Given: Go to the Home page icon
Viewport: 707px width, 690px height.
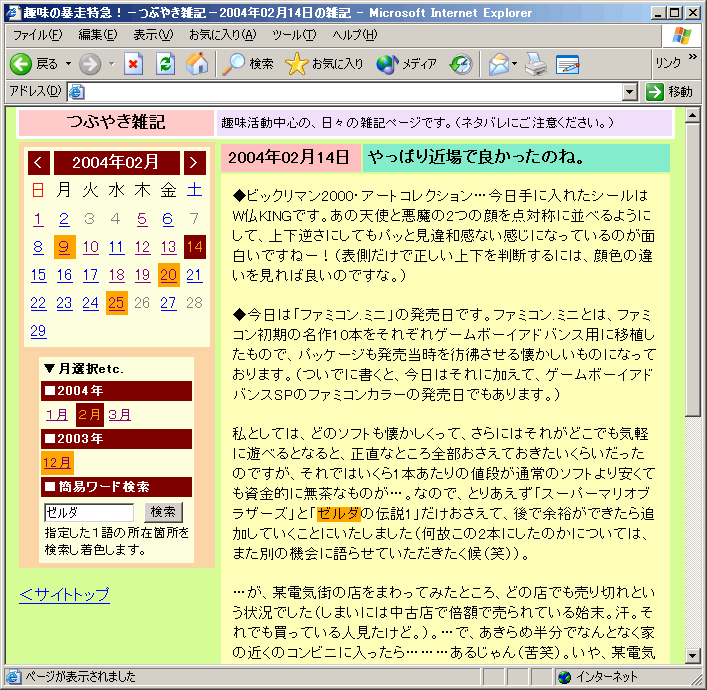Looking at the screenshot, I should click(x=197, y=64).
